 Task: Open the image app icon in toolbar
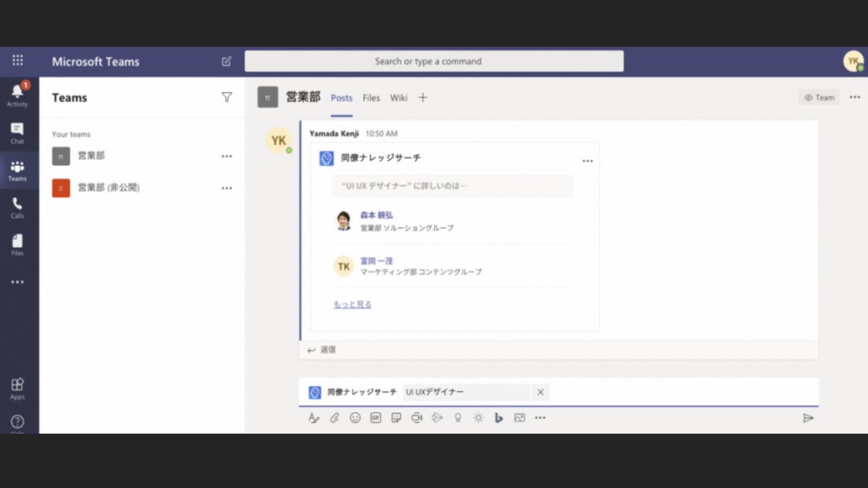click(x=519, y=418)
